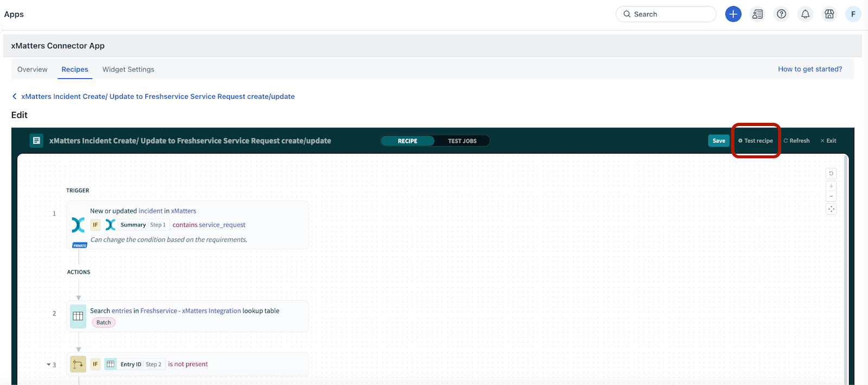Click the tasks list icon near bell

(x=757, y=14)
